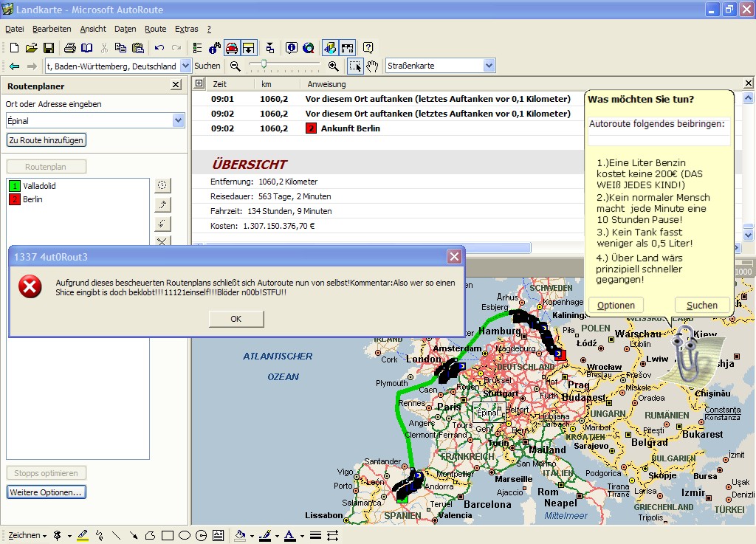Copy with the two-pages toolbar icon
The width and height of the screenshot is (756, 544).
pyautogui.click(x=120, y=48)
